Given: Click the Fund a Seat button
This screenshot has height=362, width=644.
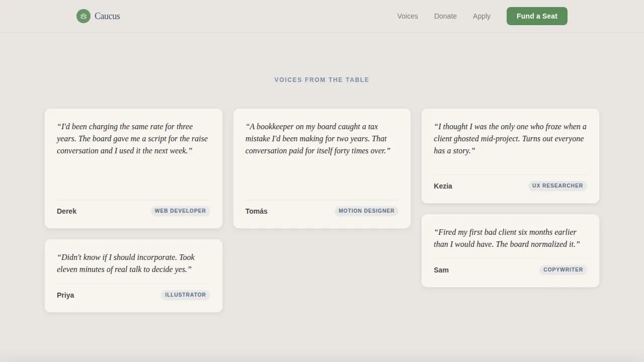Looking at the screenshot, I should 537,16.
